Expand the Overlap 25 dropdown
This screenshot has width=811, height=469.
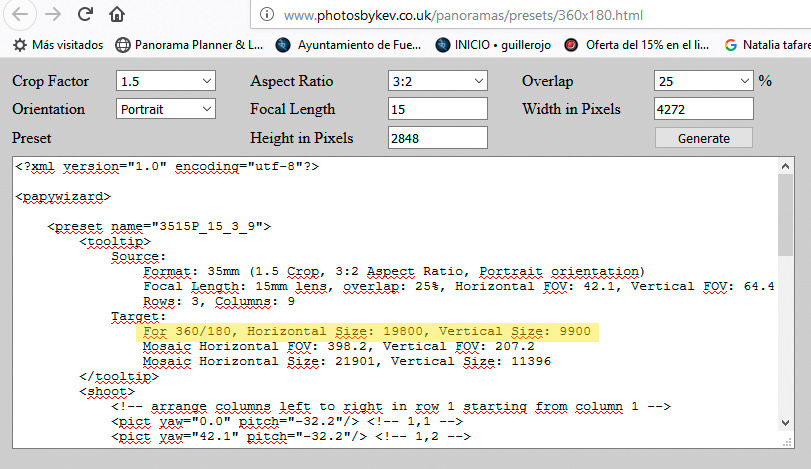(x=703, y=81)
